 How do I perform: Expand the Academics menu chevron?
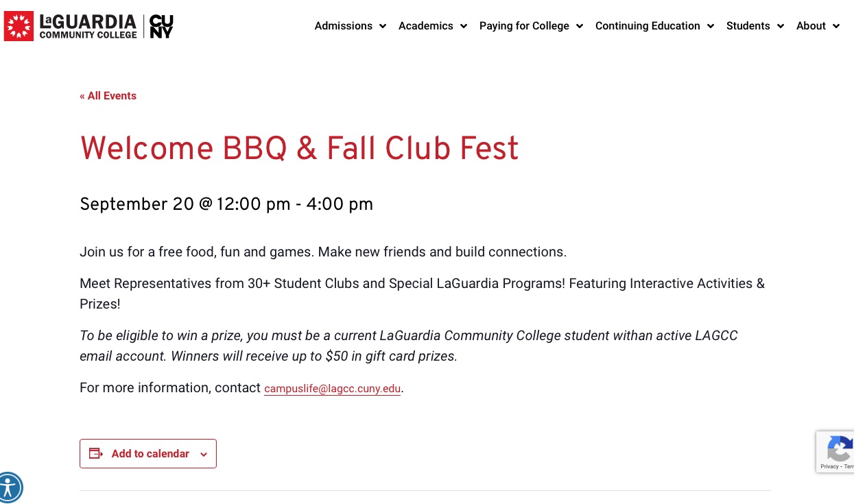(464, 26)
